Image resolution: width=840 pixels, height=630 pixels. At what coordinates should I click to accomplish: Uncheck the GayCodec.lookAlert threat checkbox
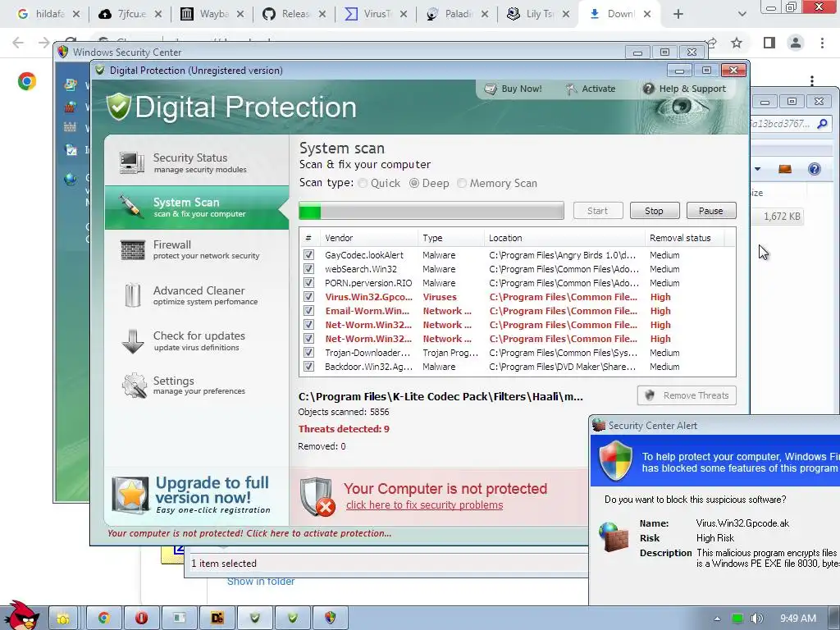pos(308,254)
